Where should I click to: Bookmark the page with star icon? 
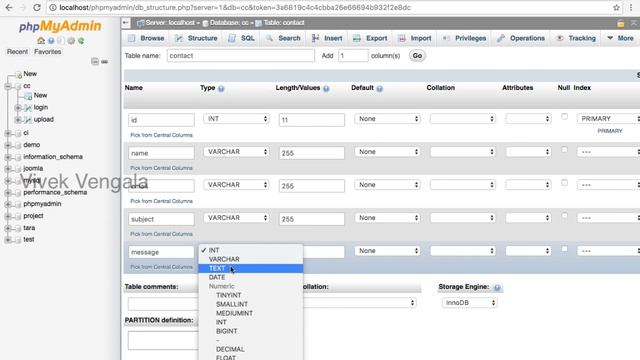pyautogui.click(x=616, y=7)
